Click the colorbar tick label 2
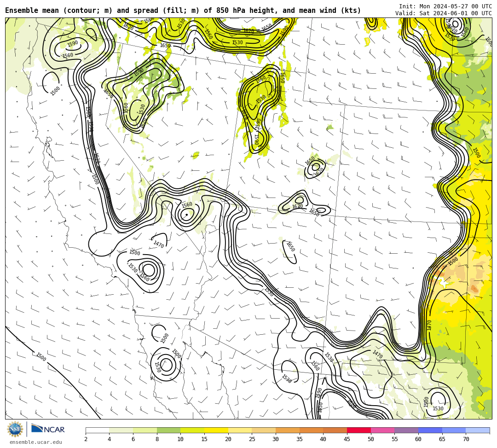497x448 pixels. click(x=86, y=439)
